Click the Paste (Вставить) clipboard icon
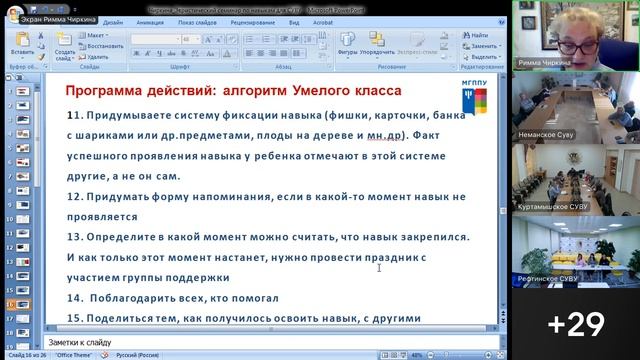Image resolution: width=640 pixels, height=360 pixels. coord(22,40)
